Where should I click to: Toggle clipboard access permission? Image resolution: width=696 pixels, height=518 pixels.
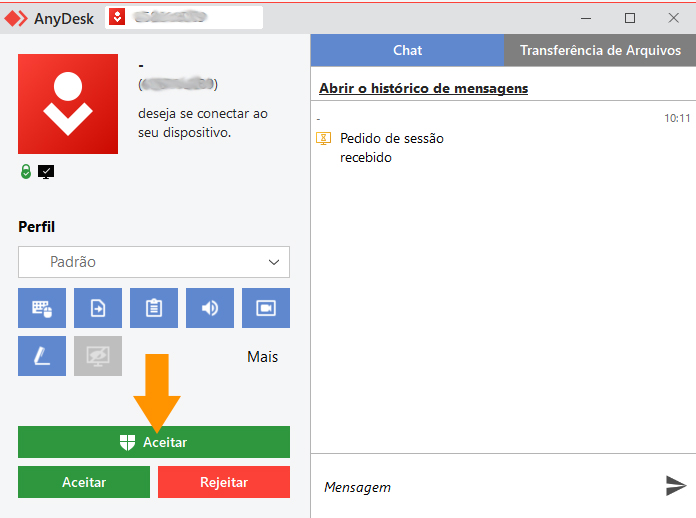click(x=154, y=308)
